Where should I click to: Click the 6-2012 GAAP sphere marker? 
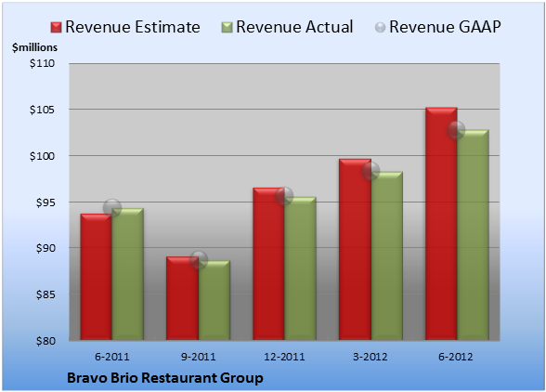[x=456, y=130]
